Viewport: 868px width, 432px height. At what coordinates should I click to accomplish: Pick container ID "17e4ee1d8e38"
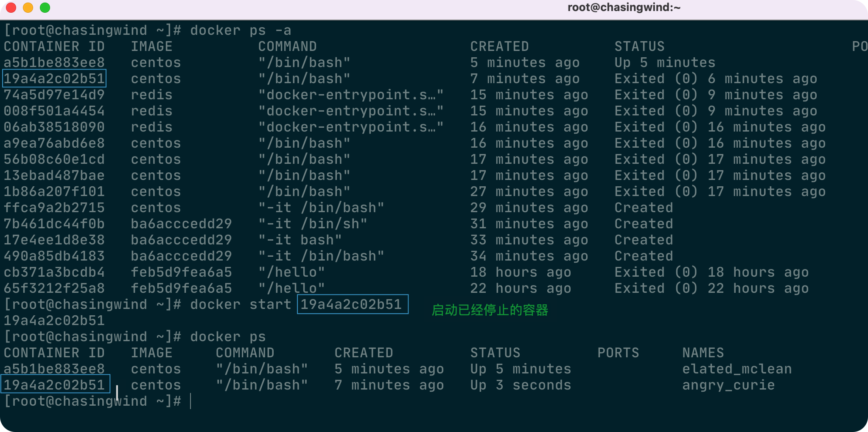click(x=54, y=240)
